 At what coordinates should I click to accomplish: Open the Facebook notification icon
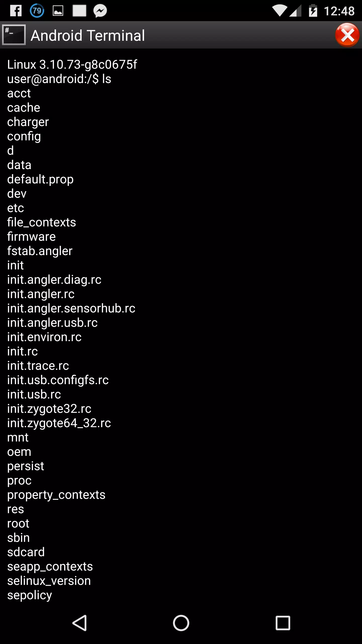16,11
